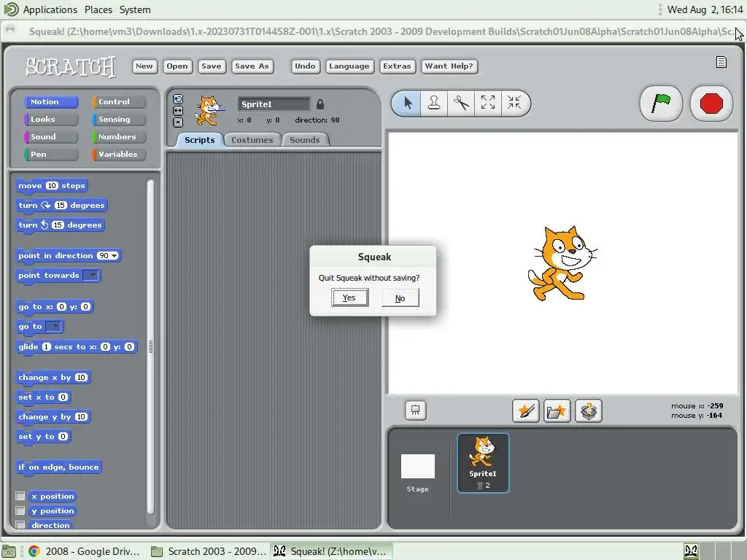
Task: Click the Undo button
Action: click(x=305, y=66)
